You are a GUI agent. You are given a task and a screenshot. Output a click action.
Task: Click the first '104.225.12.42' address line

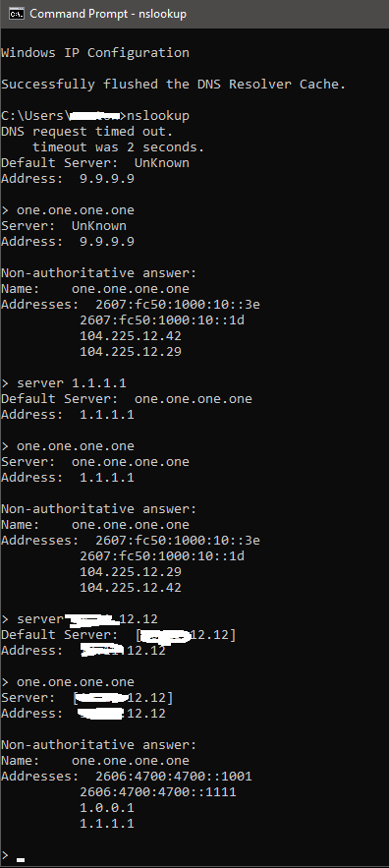tap(131, 336)
